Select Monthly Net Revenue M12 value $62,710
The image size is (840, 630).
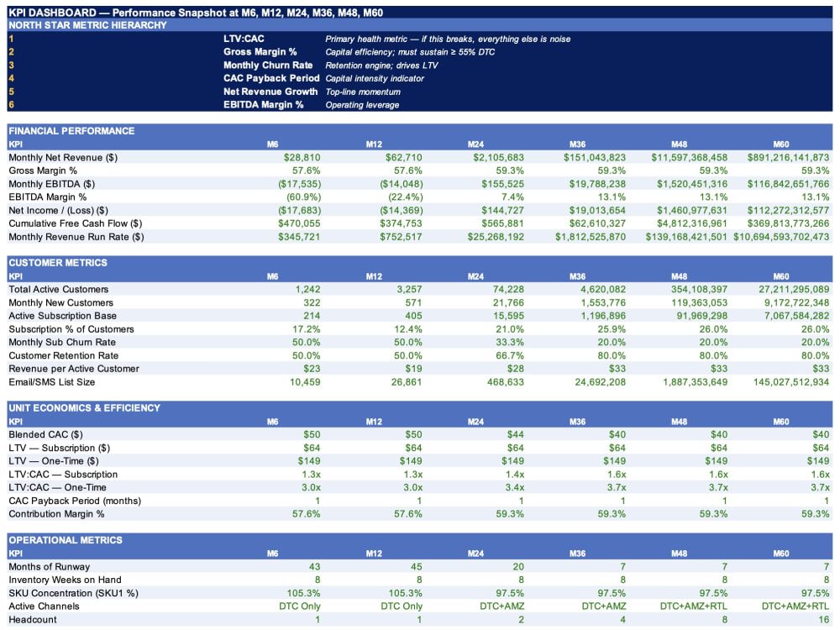404,158
